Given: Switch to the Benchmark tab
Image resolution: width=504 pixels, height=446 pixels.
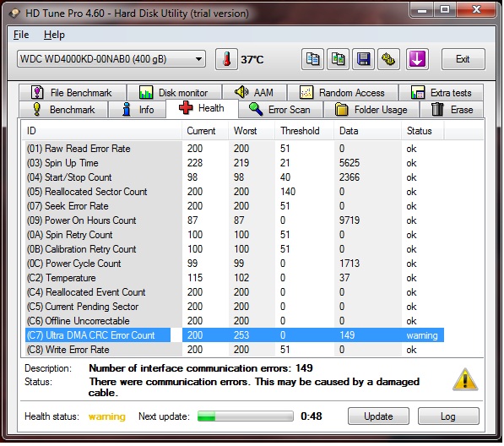Looking at the screenshot, I should coord(63,110).
